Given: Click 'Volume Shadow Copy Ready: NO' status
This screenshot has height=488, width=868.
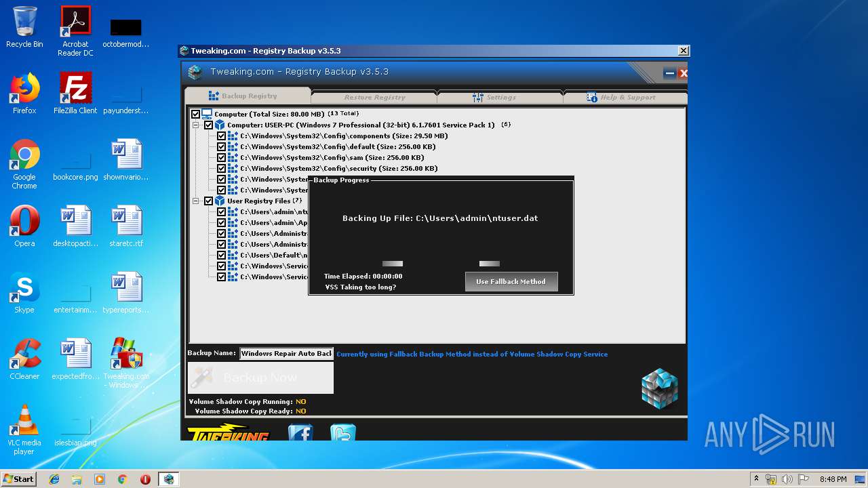Looking at the screenshot, I should click(250, 411).
